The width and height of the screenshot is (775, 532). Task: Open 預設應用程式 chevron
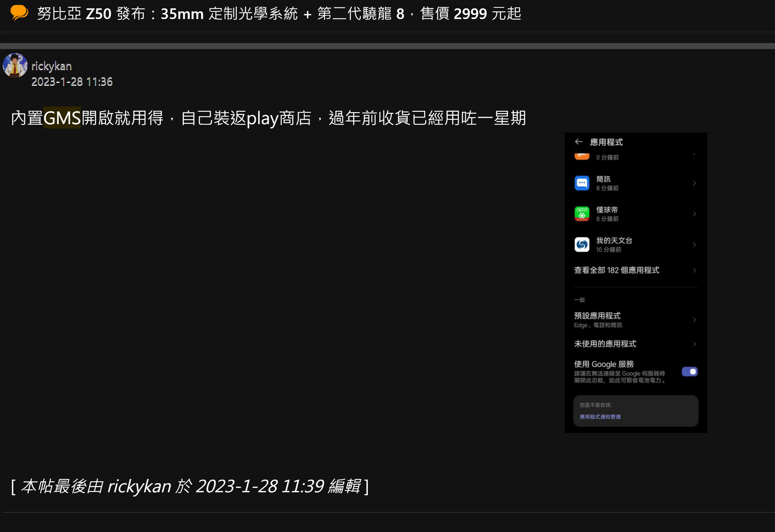(x=694, y=320)
